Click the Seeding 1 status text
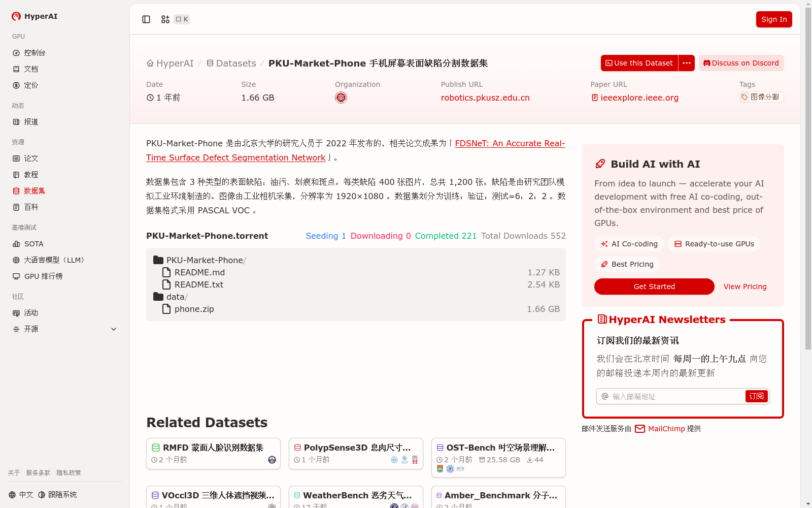 click(326, 236)
